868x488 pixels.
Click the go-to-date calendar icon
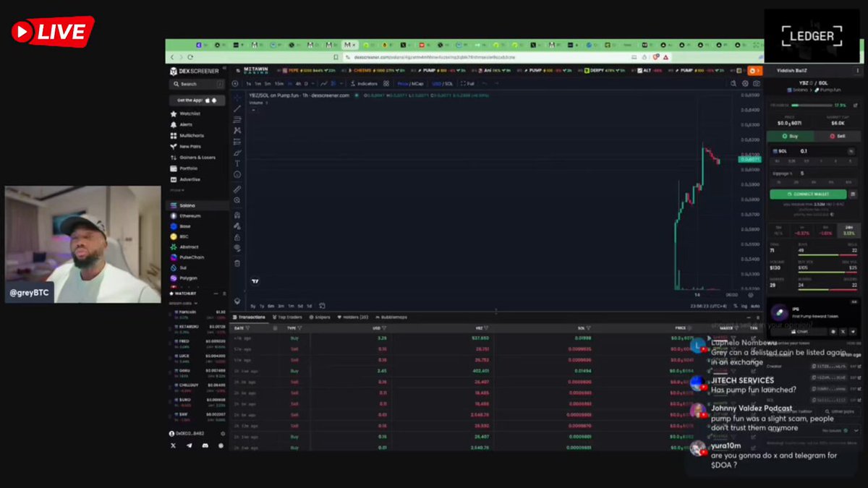tap(322, 306)
